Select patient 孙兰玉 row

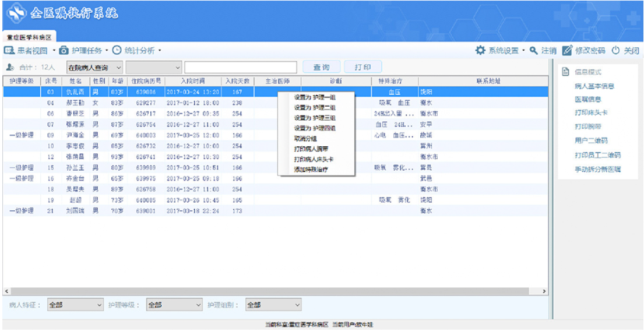(275, 168)
